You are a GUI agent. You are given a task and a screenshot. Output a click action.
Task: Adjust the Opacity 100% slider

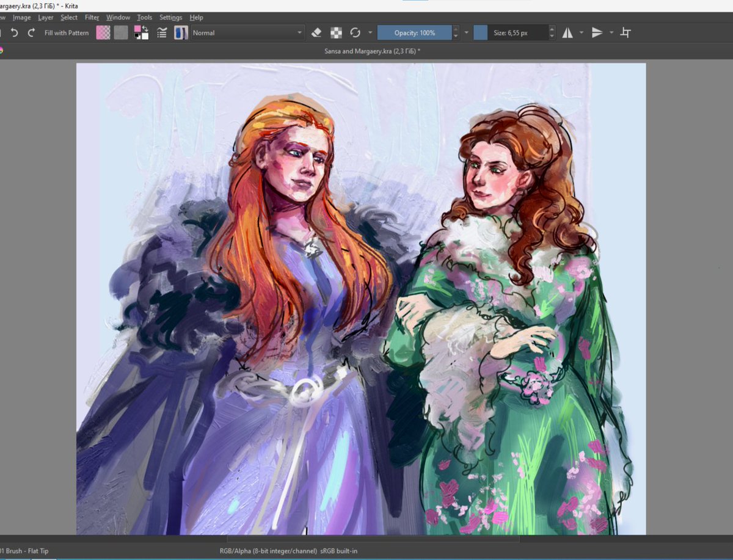point(414,33)
